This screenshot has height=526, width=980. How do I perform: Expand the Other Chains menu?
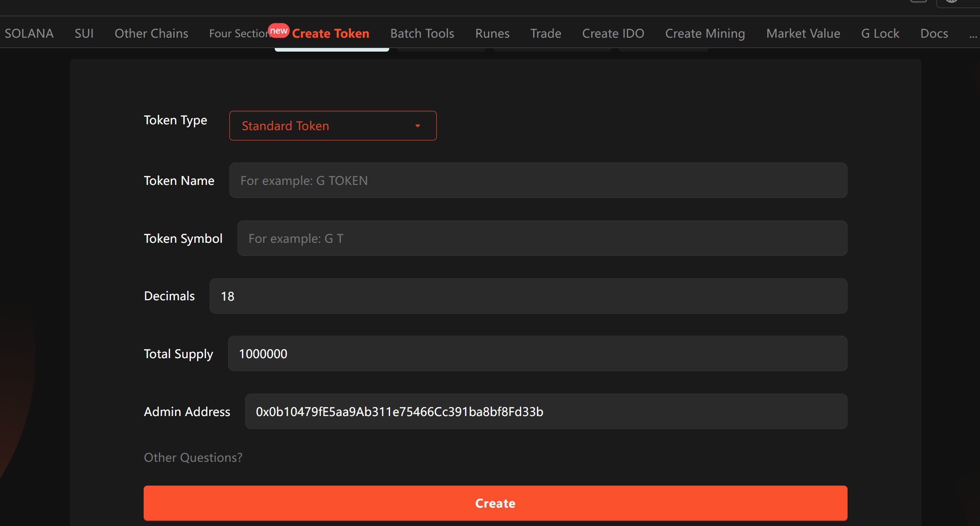151,33
